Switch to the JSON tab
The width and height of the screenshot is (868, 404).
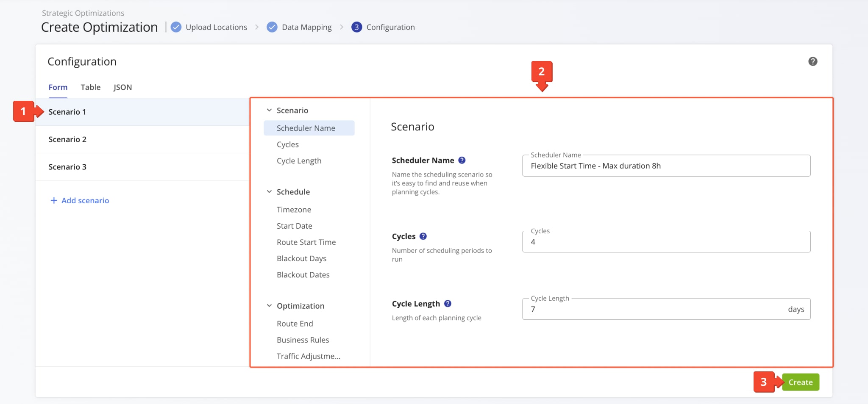click(x=122, y=87)
